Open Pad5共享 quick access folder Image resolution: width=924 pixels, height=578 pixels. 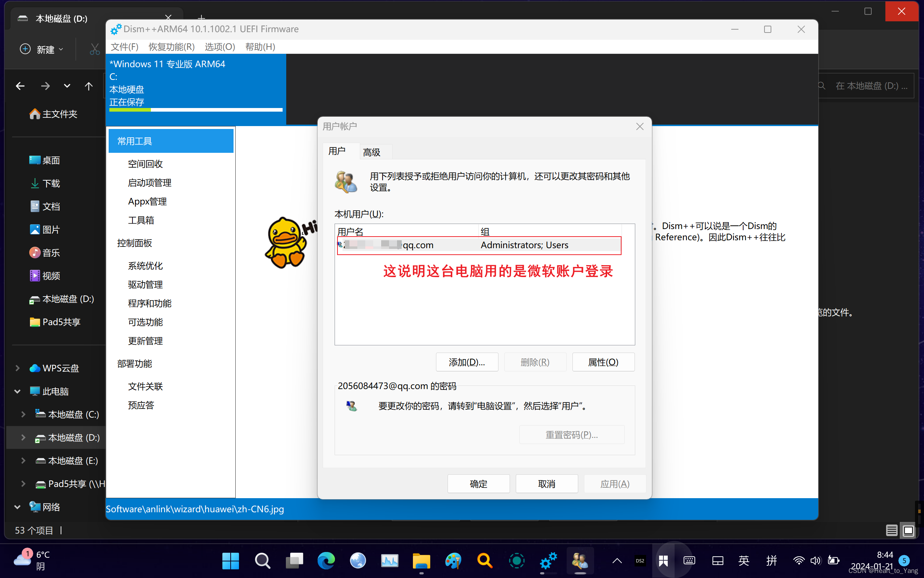pos(55,322)
